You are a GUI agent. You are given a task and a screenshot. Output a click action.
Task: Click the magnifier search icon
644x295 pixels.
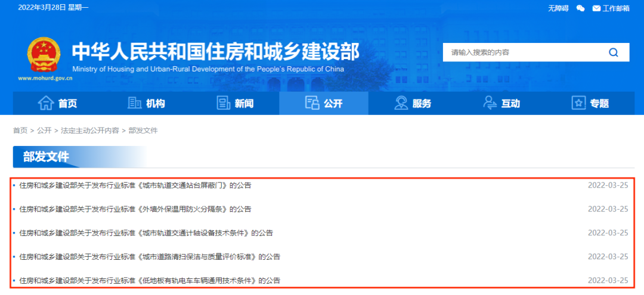[613, 52]
